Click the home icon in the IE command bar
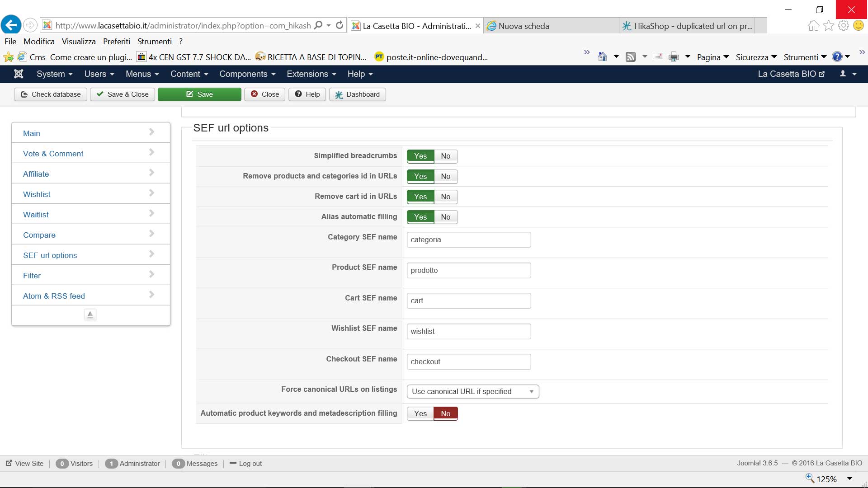This screenshot has width=868, height=488. click(602, 57)
